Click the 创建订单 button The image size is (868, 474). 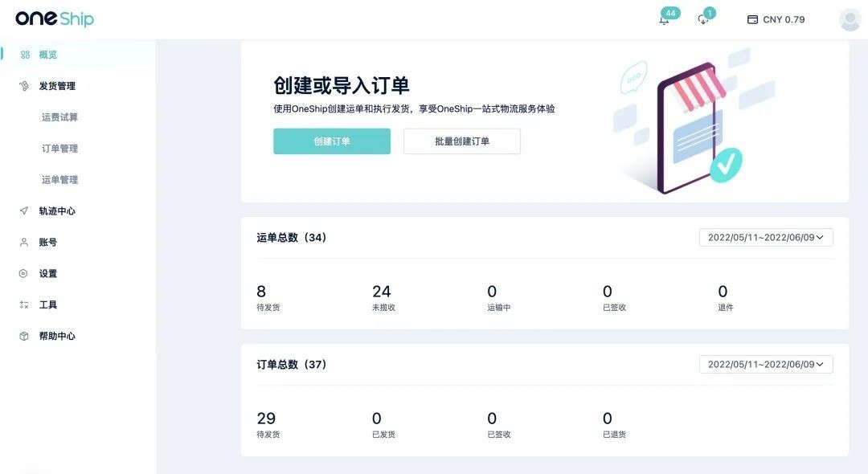332,141
